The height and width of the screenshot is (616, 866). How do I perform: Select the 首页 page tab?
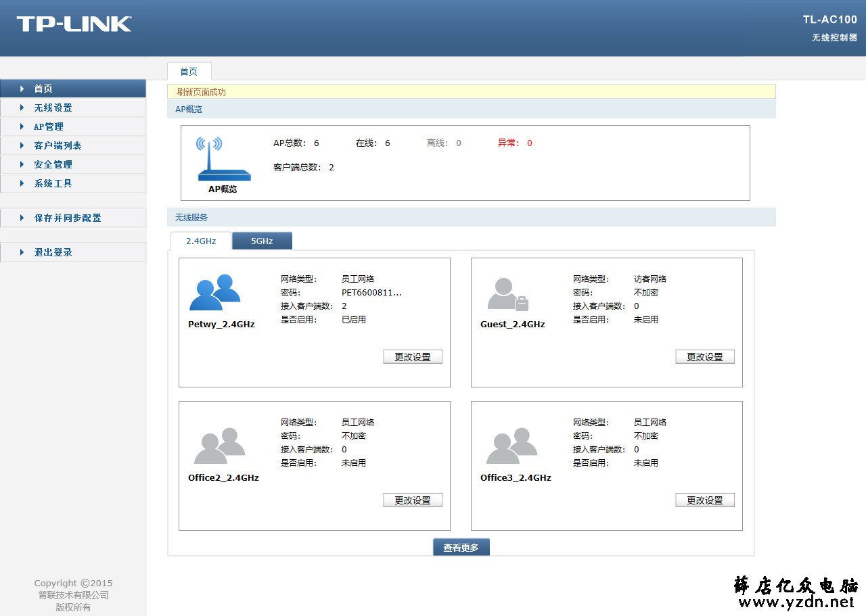[189, 72]
